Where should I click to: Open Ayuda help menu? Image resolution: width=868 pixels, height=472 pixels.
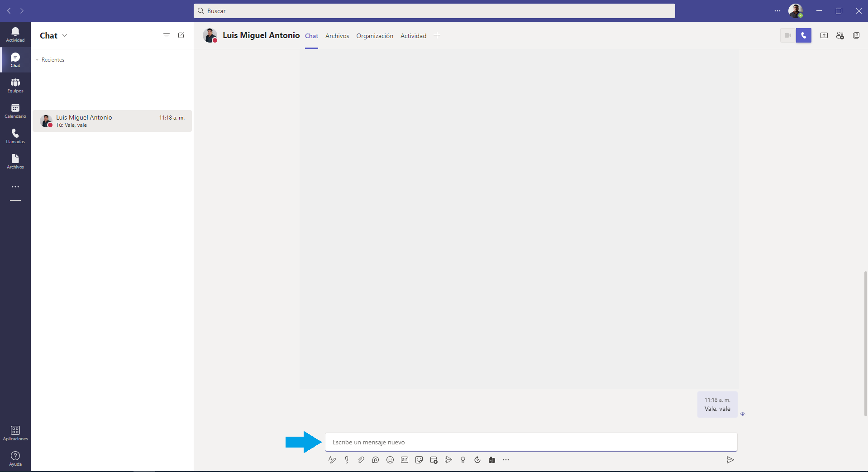pyautogui.click(x=15, y=458)
